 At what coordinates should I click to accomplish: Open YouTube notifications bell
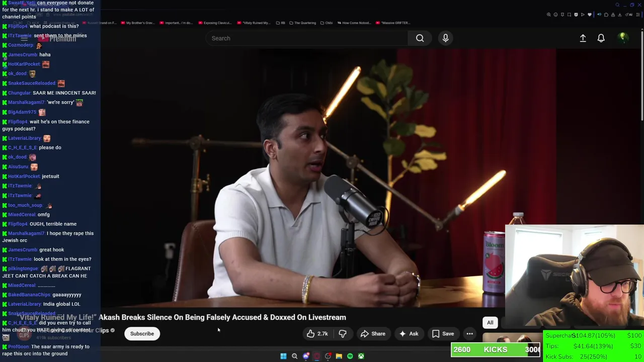[x=601, y=38]
